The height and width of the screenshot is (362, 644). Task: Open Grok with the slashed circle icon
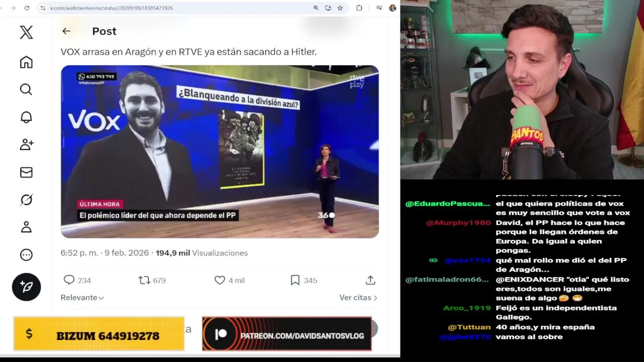coord(26,200)
